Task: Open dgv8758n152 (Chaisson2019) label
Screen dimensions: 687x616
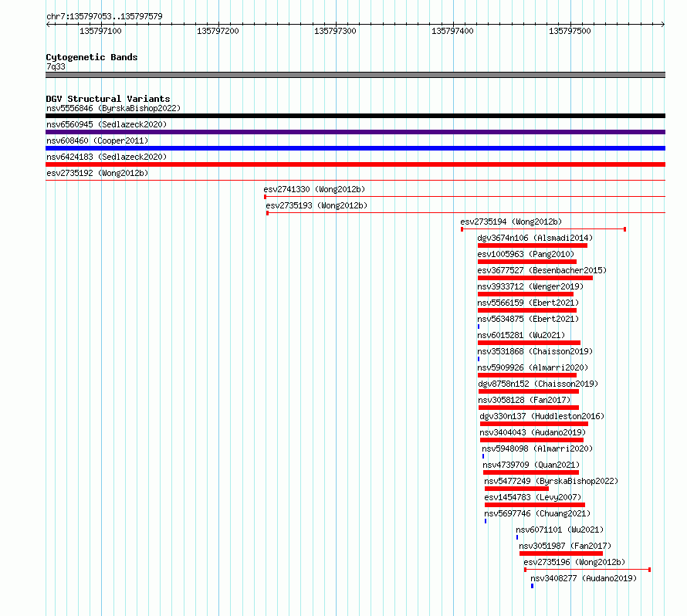Action: click(x=538, y=384)
